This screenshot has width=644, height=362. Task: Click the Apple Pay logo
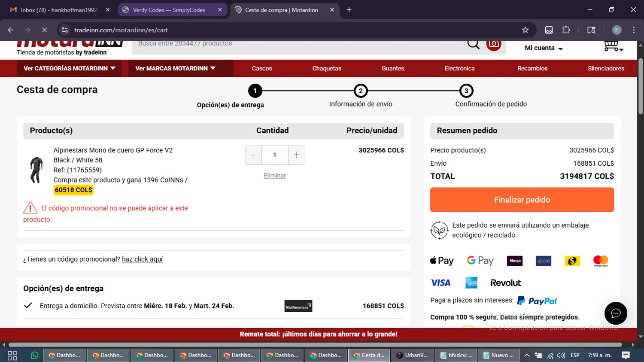(x=442, y=261)
